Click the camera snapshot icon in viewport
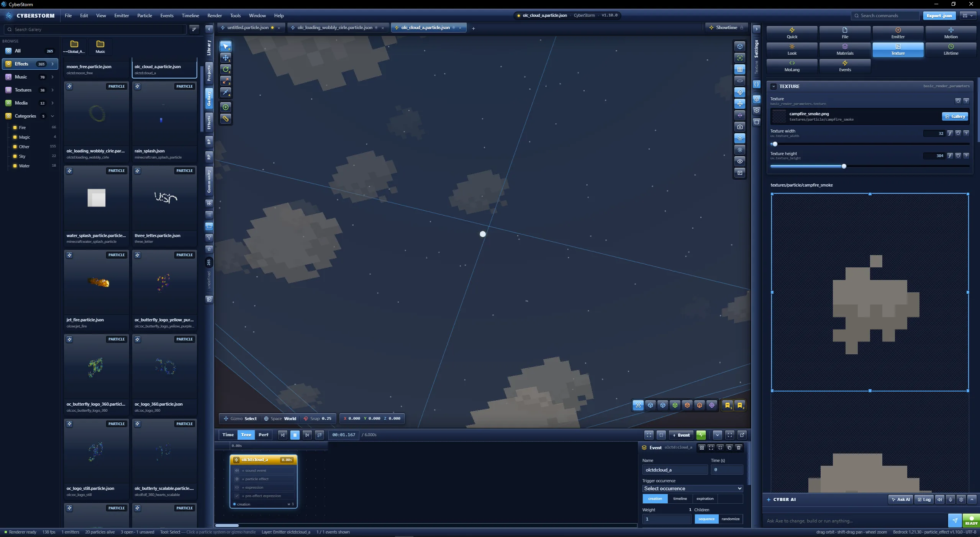The width and height of the screenshot is (980, 537). point(740,127)
